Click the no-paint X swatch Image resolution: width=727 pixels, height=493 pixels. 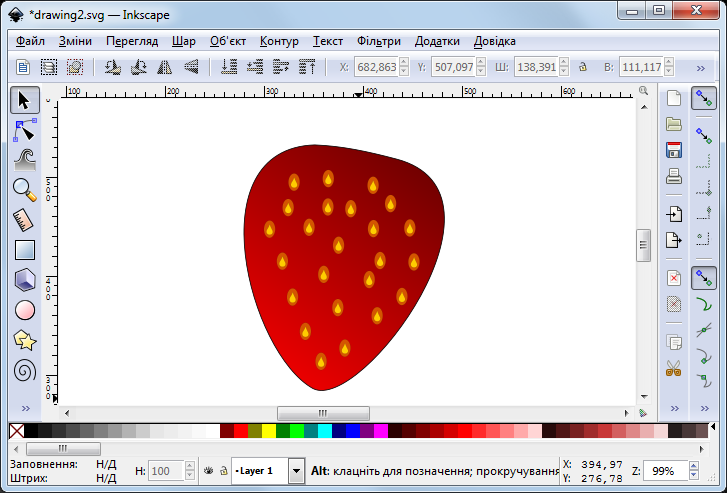16,431
